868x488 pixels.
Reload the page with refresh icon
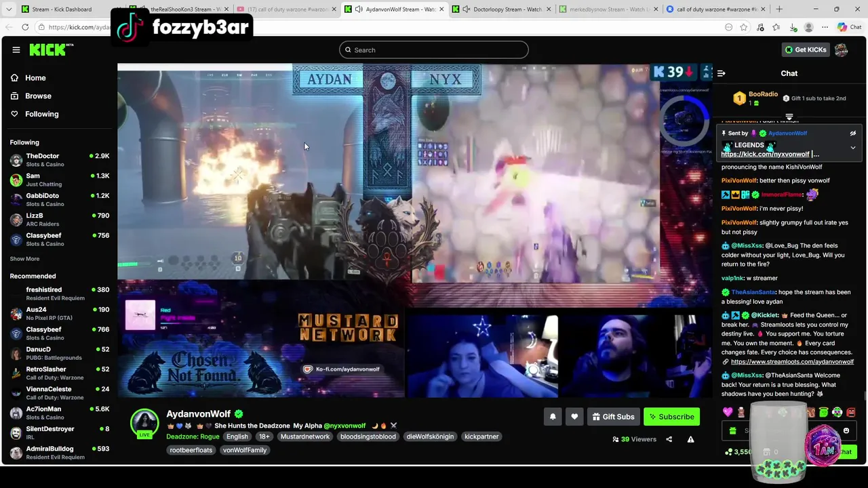coord(25,27)
